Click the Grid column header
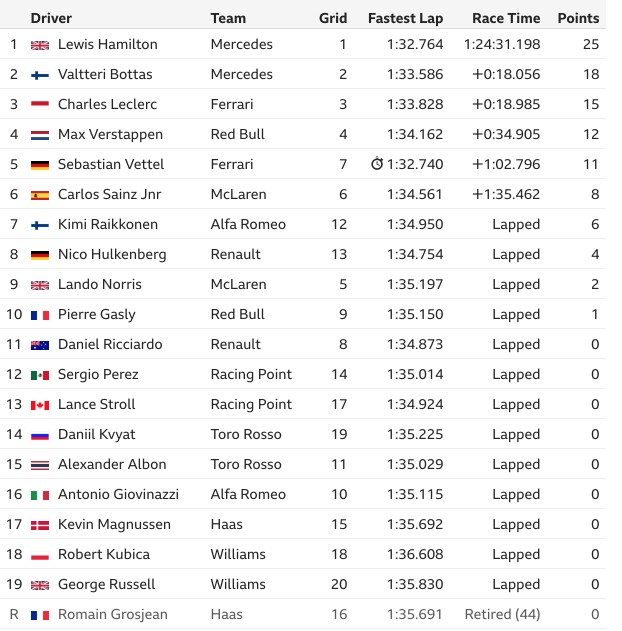This screenshot has width=622, height=631. [x=333, y=18]
